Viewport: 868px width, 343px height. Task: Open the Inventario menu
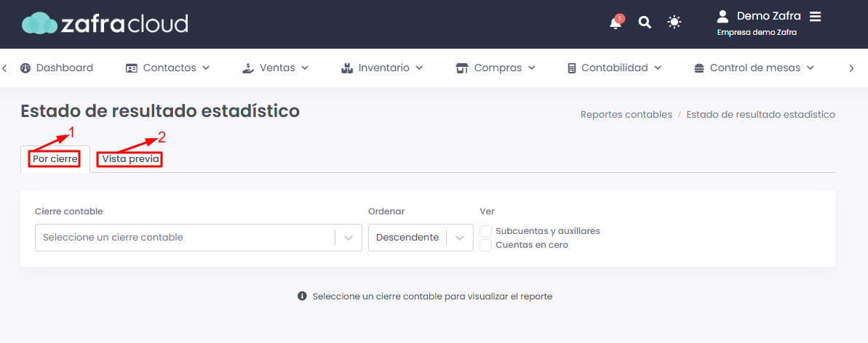[x=382, y=68]
